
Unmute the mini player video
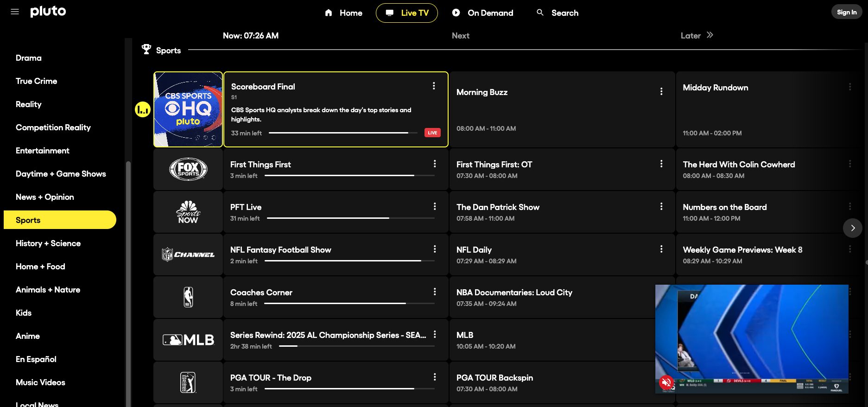(x=666, y=382)
